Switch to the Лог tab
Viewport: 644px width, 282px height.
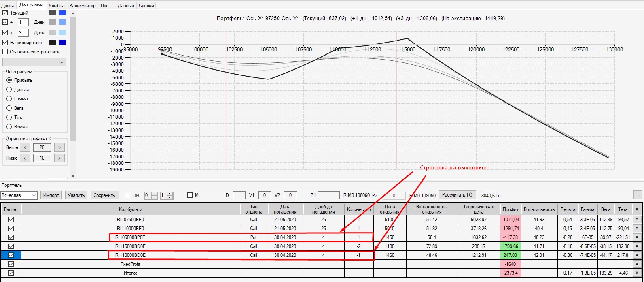tap(104, 6)
